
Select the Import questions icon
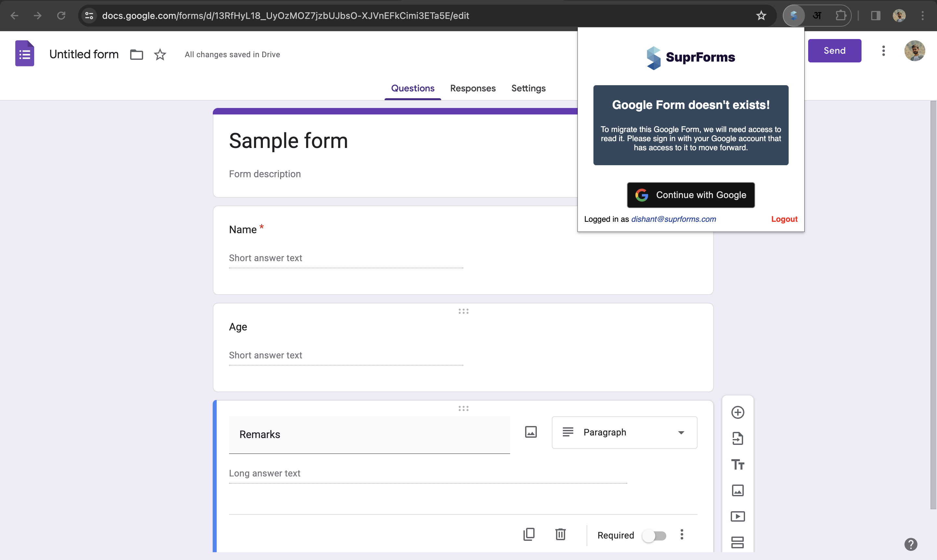(x=738, y=438)
